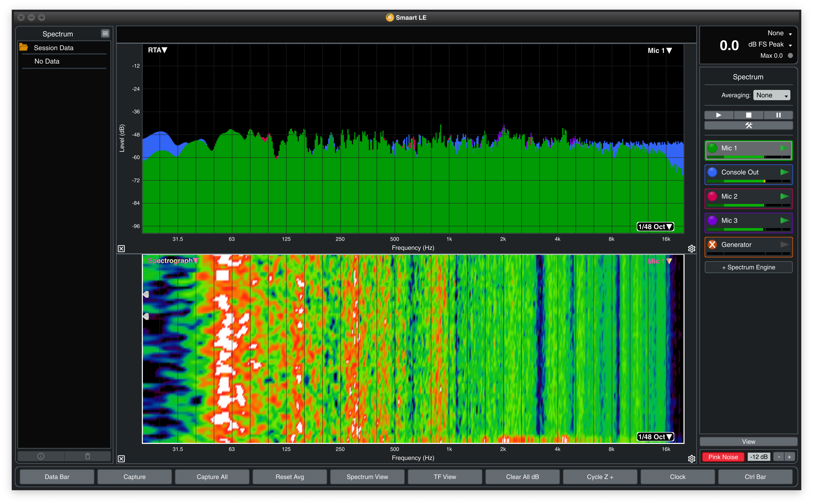Click the info icon below Session Data

[41, 456]
